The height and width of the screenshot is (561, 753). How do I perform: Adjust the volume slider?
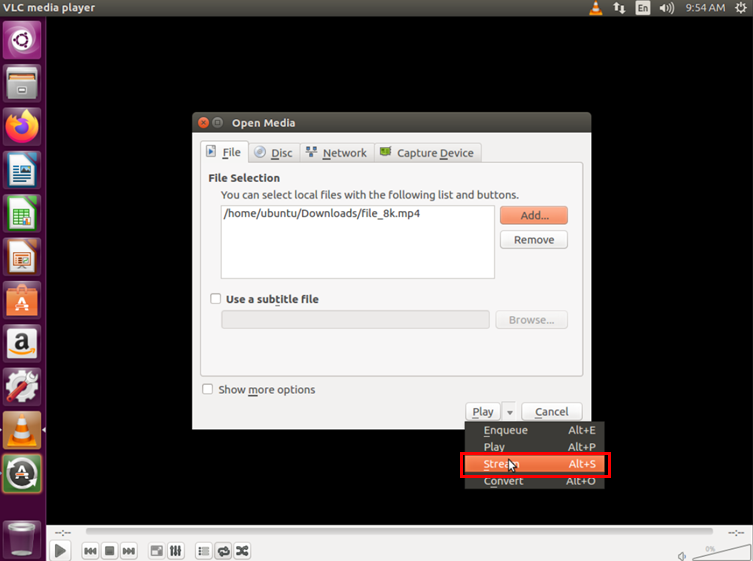tap(719, 553)
